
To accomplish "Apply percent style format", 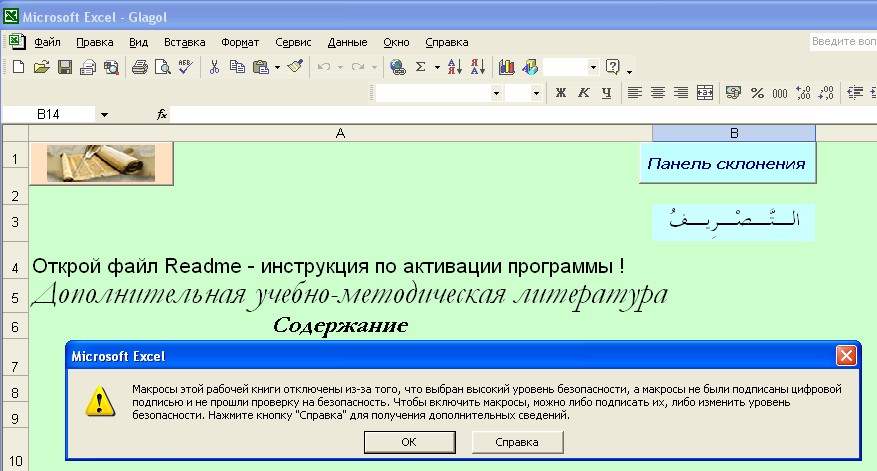I will pyautogui.click(x=757, y=93).
